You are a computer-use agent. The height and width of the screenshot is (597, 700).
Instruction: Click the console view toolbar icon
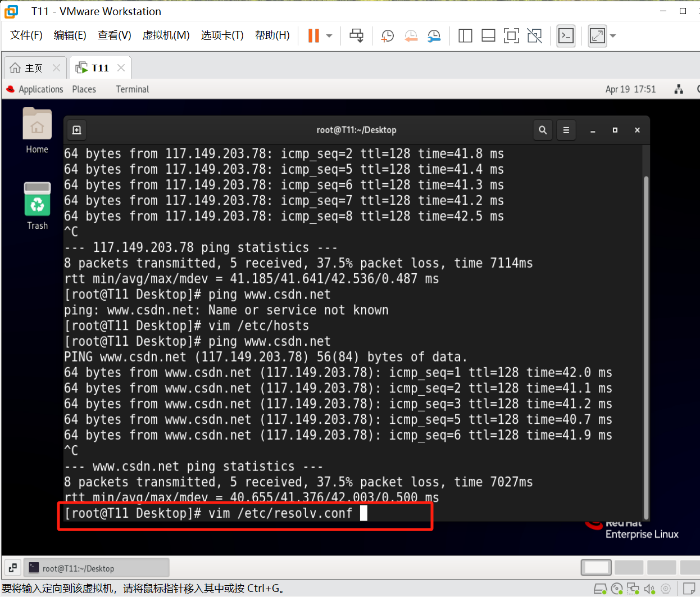coord(566,36)
